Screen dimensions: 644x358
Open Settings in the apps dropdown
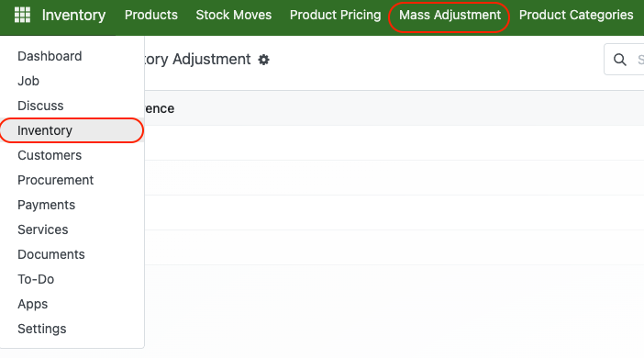(72, 329)
